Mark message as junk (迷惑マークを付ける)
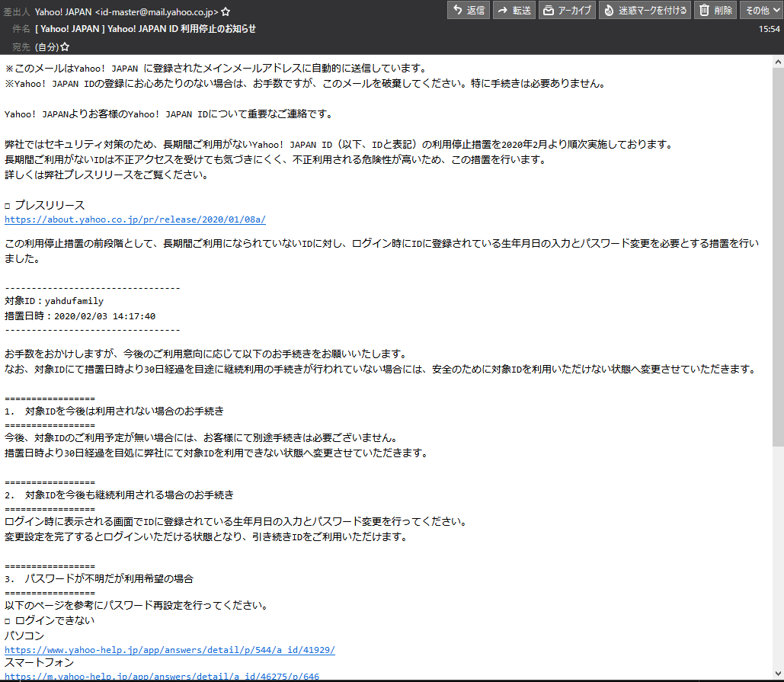 645,10
